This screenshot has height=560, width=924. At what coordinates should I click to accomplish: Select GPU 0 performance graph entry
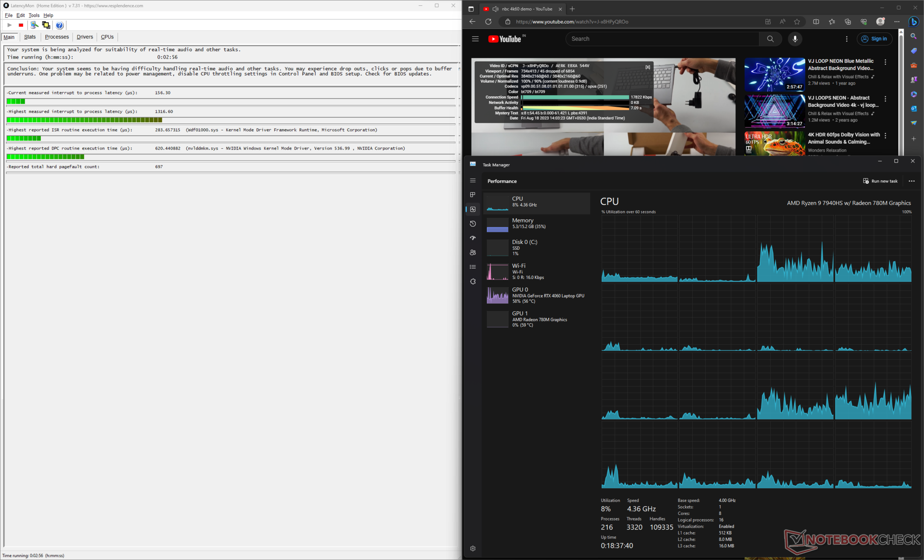[x=537, y=295]
